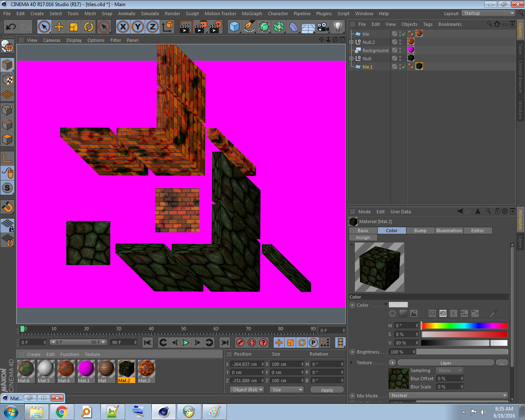The image size is (525, 420).
Task: Click the magnet icon in left toolbar
Action: [x=7, y=207]
